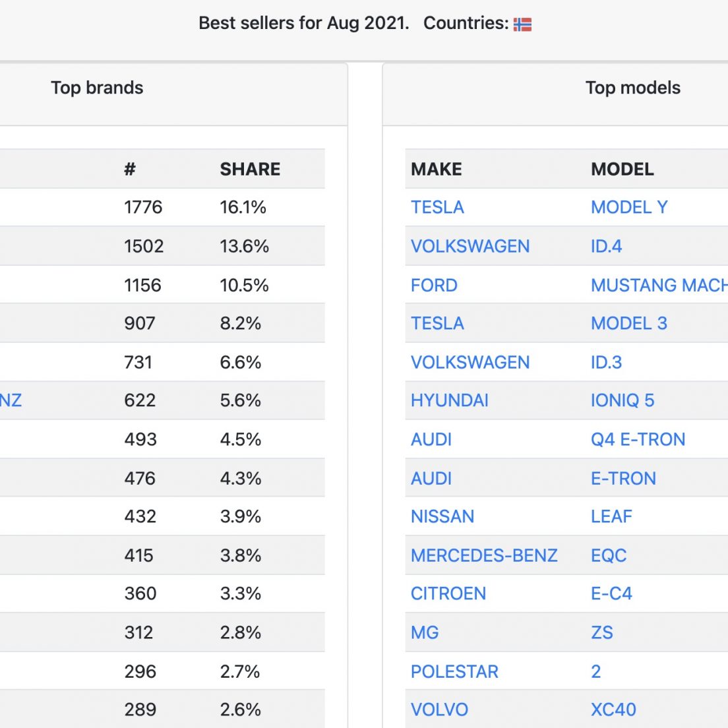
Task: Select the 622 sales count cell
Action: tap(140, 400)
